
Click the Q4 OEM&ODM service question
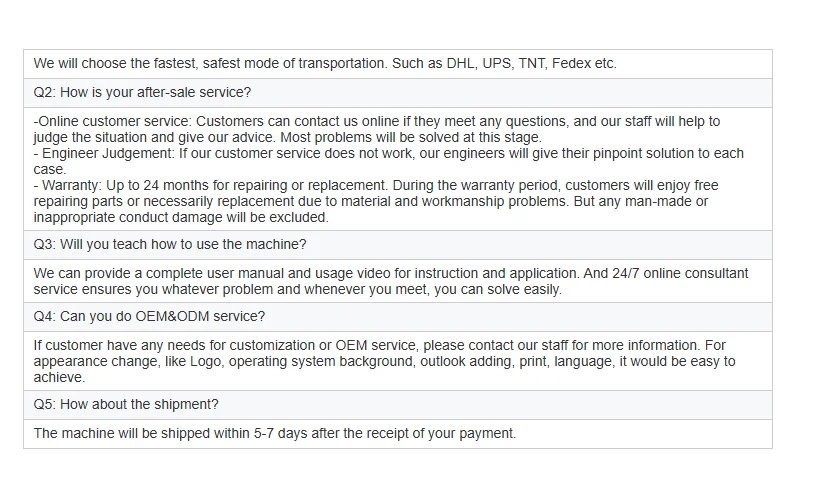point(149,316)
